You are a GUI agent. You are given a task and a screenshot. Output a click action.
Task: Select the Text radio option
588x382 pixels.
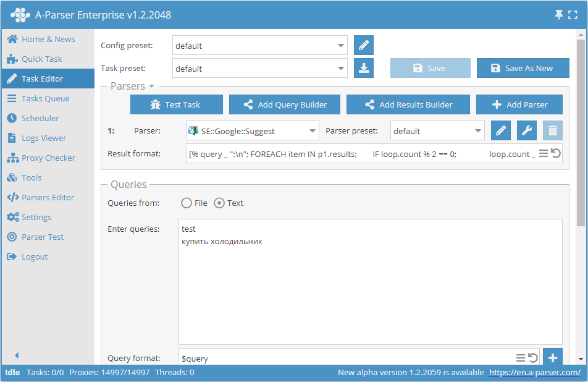click(219, 203)
